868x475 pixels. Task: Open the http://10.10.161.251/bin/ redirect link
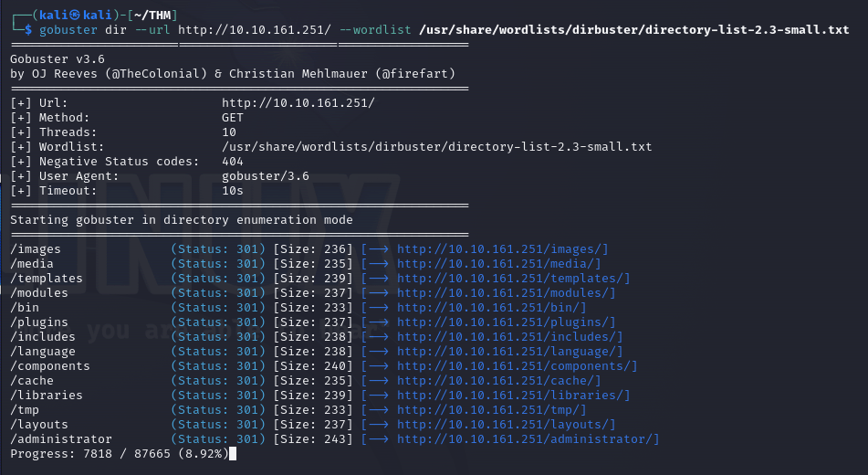click(x=489, y=308)
